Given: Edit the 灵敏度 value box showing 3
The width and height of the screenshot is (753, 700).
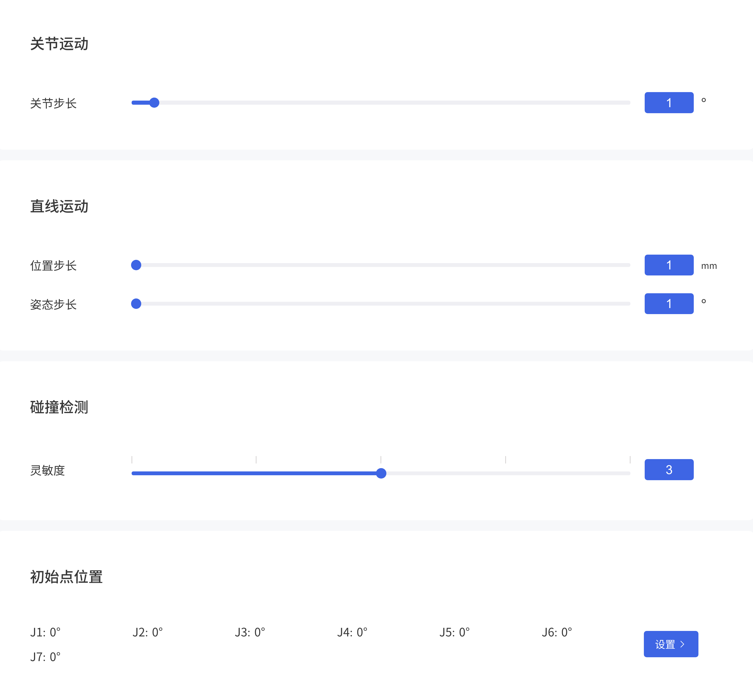Looking at the screenshot, I should (669, 469).
